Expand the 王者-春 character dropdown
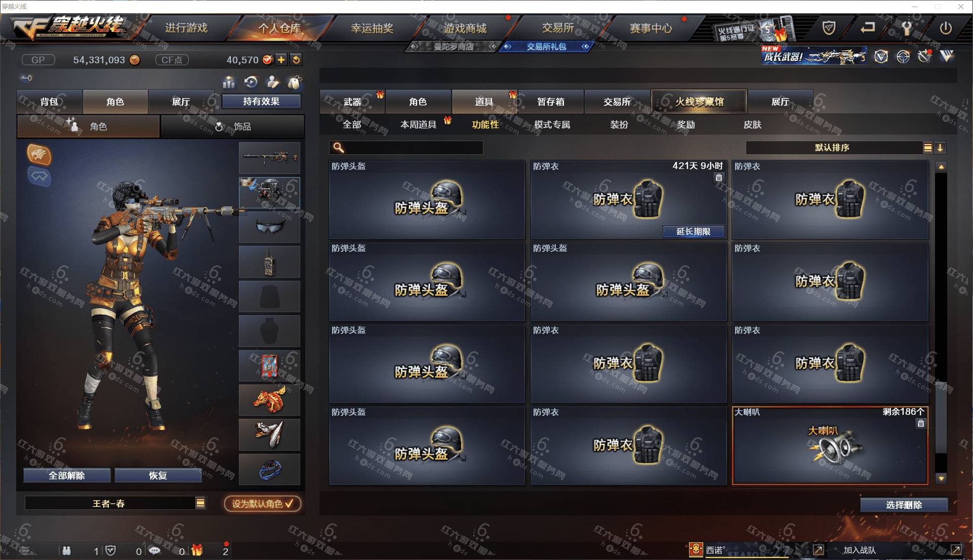 [x=201, y=503]
